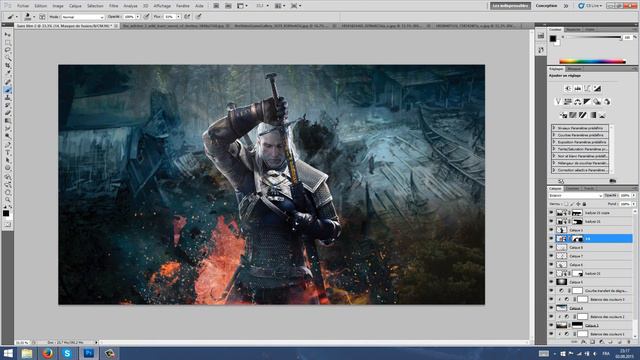The image size is (640, 360).
Task: Hide the Balance des couleurs 3 layer
Action: tap(551, 299)
